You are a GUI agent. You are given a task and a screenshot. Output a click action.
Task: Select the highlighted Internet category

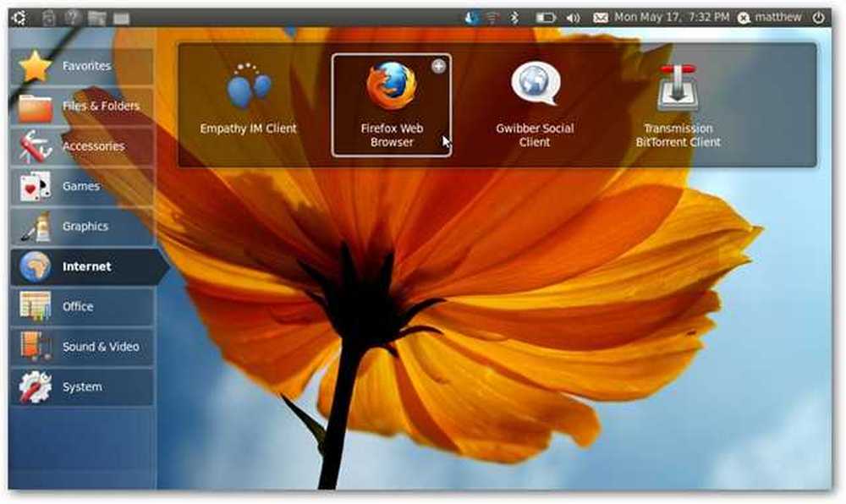coord(89,266)
